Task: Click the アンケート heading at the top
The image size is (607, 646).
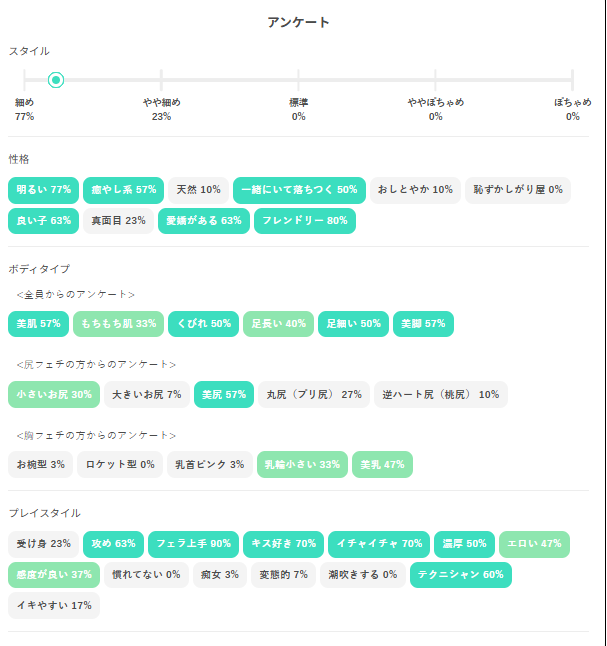Action: [298, 22]
